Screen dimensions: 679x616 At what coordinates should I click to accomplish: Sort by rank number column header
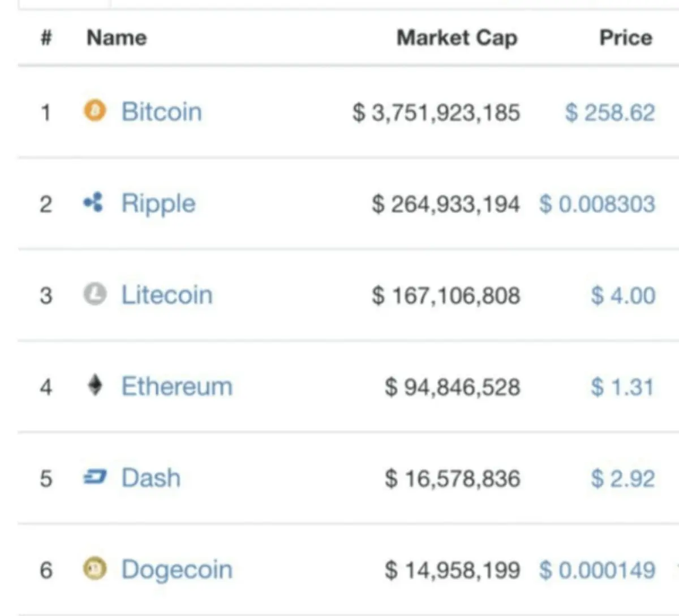pyautogui.click(x=46, y=38)
